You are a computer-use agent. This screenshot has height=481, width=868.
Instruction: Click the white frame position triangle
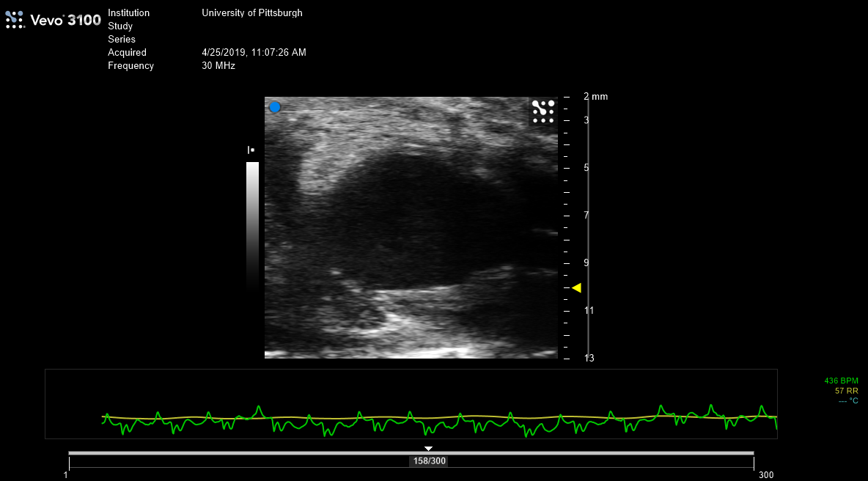pos(428,448)
